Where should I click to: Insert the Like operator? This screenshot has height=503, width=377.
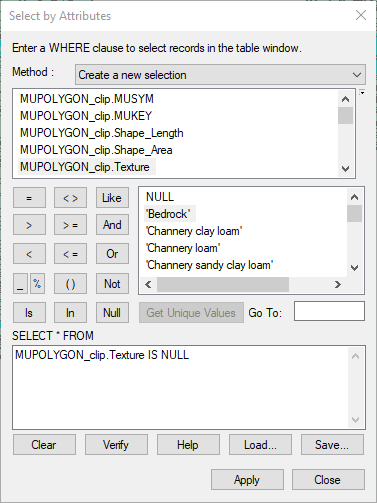[x=112, y=198]
